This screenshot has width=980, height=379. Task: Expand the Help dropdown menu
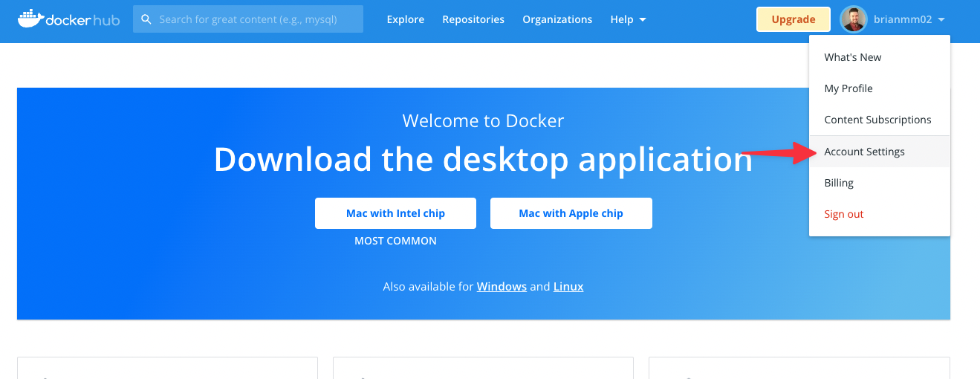pyautogui.click(x=629, y=19)
